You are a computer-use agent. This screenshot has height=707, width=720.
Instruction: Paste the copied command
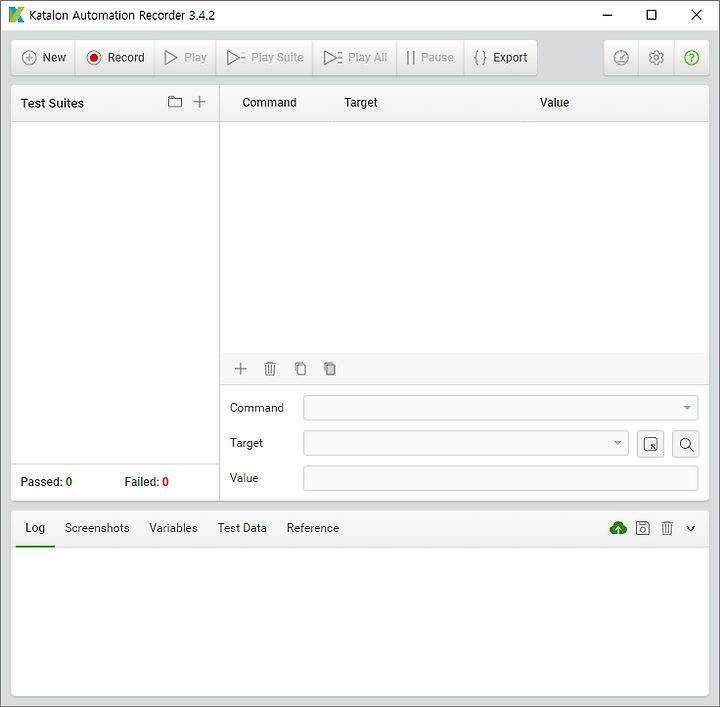(330, 369)
